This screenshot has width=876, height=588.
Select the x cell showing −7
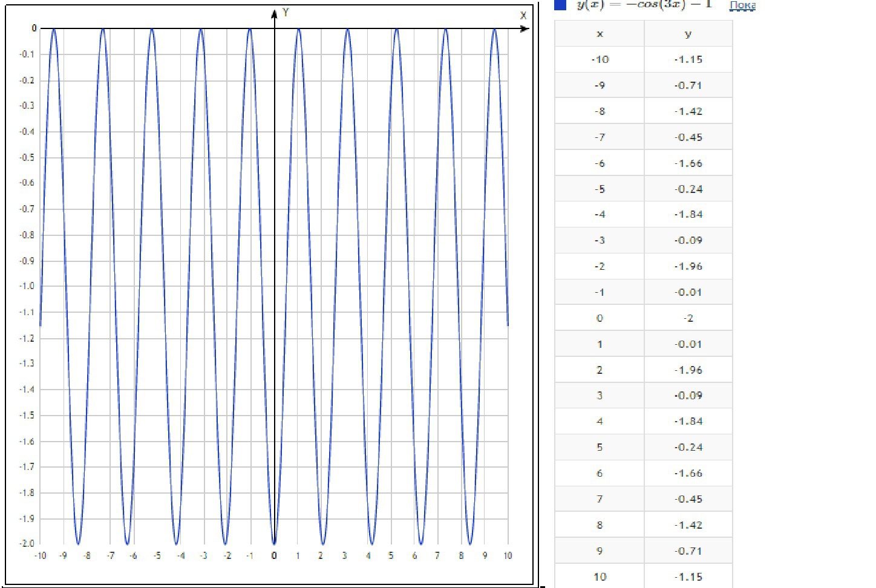pyautogui.click(x=600, y=137)
